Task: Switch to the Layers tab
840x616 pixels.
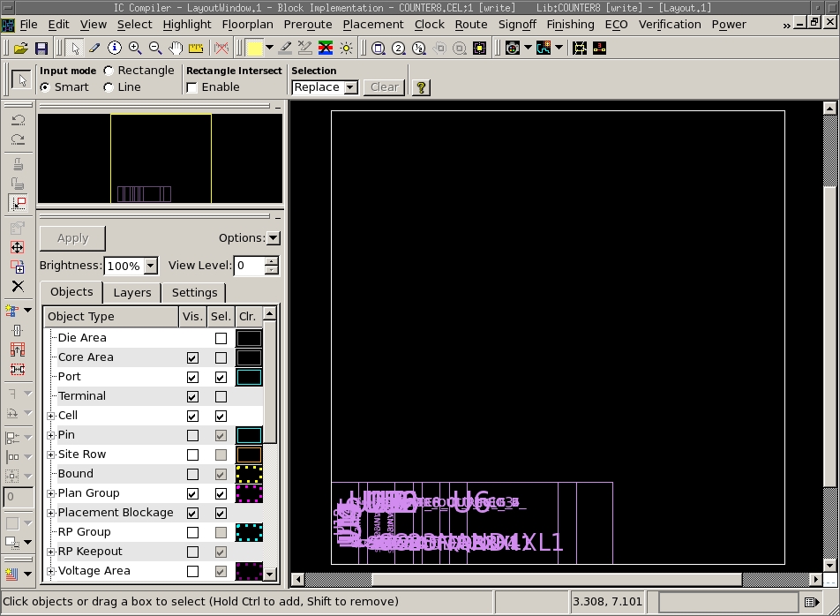Action: 132,292
